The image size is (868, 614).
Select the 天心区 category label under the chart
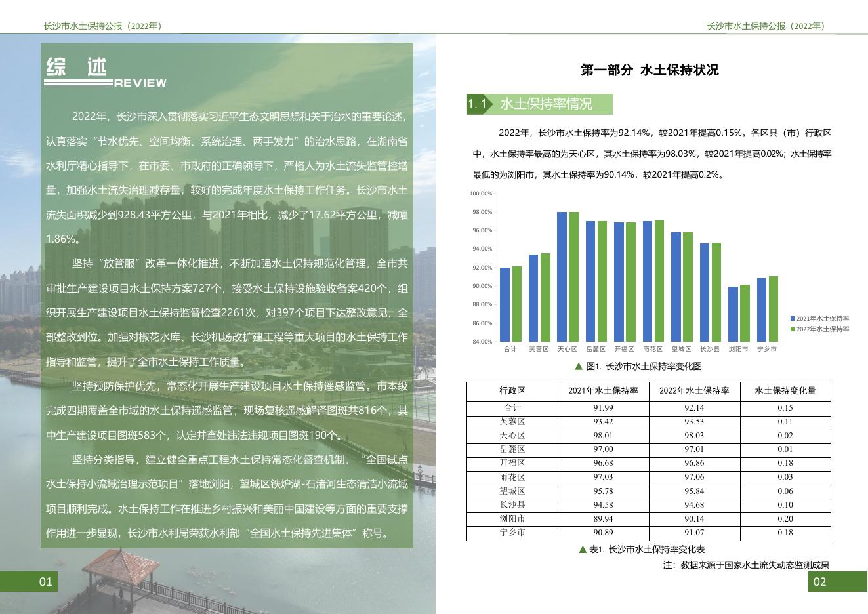[x=568, y=349]
